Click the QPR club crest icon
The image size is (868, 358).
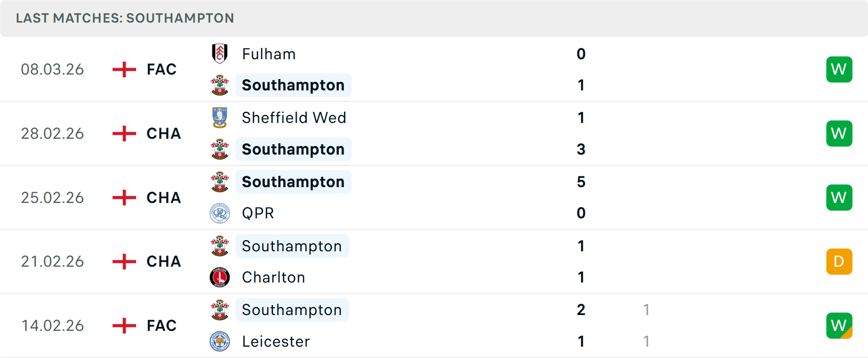click(220, 213)
